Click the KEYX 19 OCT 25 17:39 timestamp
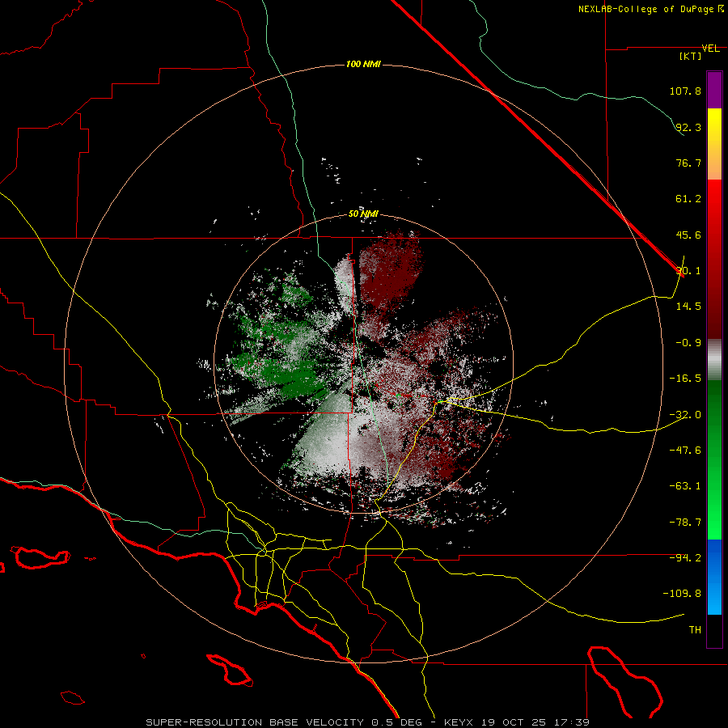The image size is (728, 728). (517, 722)
